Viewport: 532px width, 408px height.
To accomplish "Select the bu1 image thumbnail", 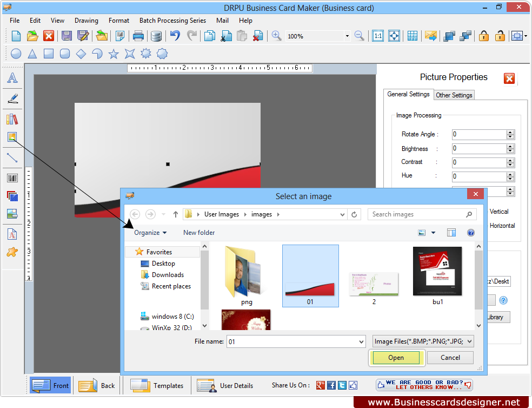I will click(437, 272).
